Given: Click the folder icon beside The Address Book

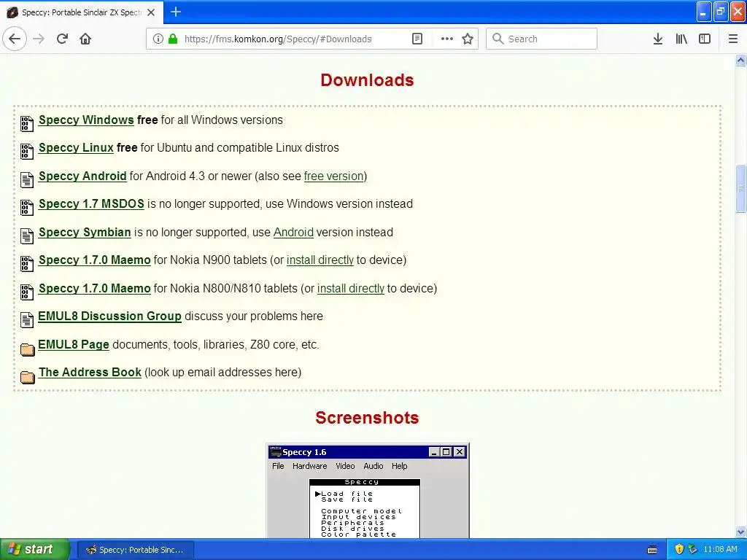Looking at the screenshot, I should 28,377.
